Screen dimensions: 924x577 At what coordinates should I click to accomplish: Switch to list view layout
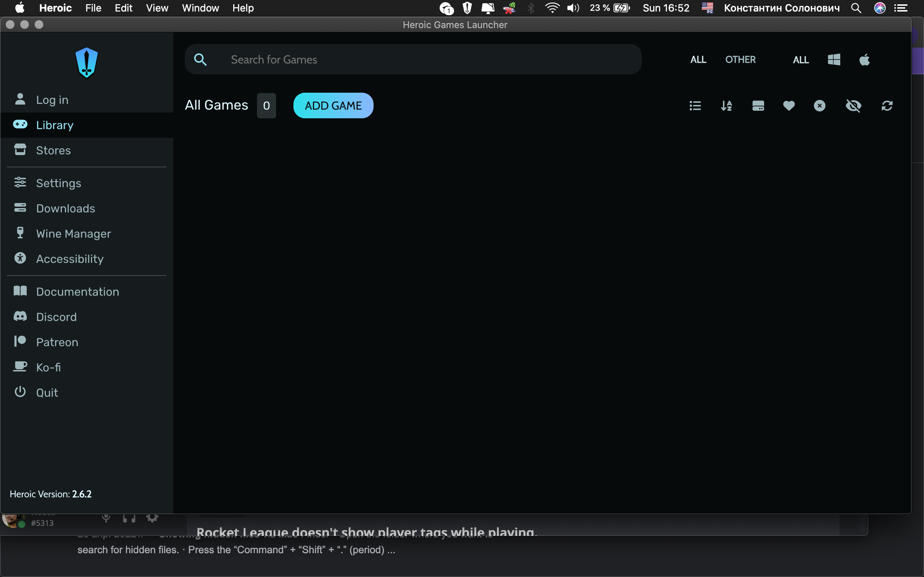coord(695,106)
